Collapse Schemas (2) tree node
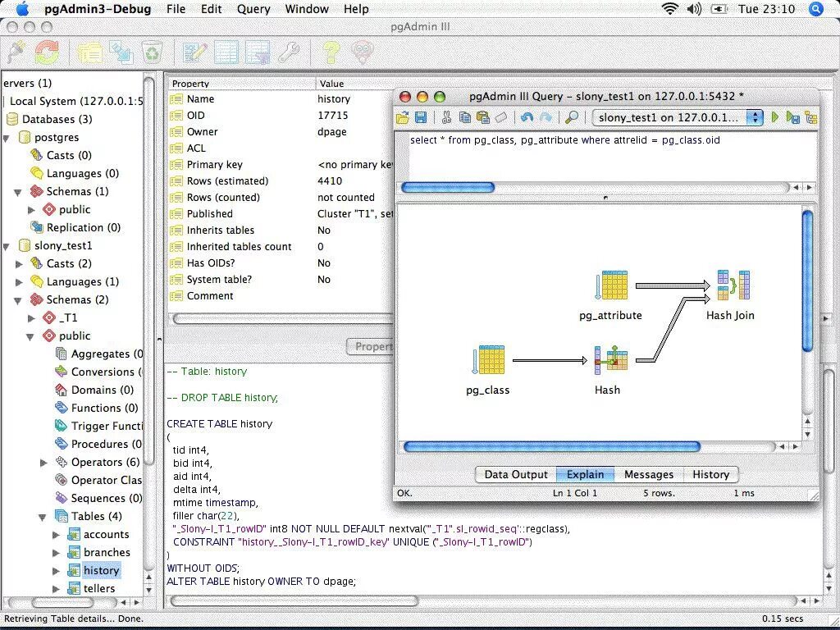Screen dimensions: 840x630 [18, 300]
